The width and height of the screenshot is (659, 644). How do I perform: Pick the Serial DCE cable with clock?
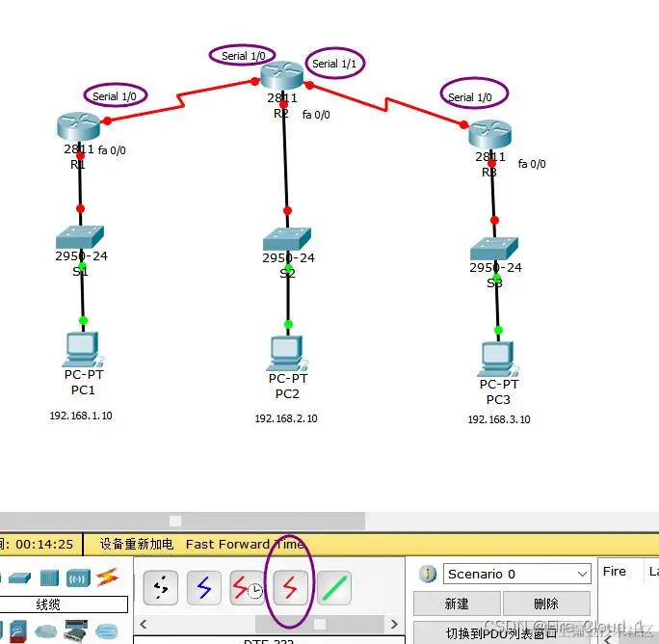coord(247,588)
